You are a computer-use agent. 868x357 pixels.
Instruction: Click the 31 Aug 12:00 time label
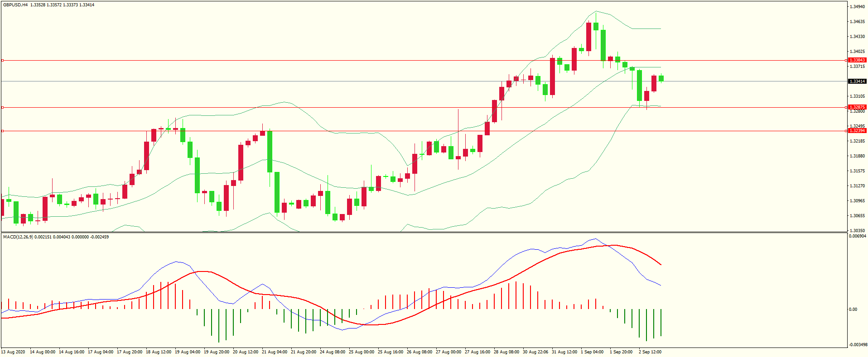pos(564,352)
